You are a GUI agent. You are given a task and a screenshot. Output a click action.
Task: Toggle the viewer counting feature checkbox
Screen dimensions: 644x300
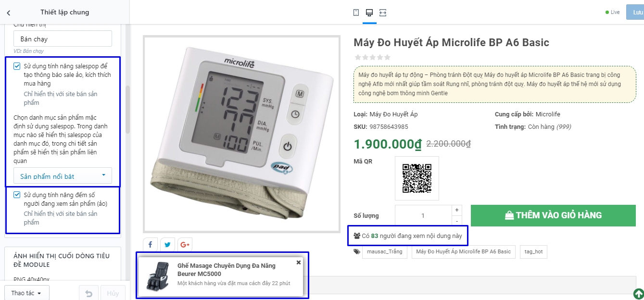(17, 195)
